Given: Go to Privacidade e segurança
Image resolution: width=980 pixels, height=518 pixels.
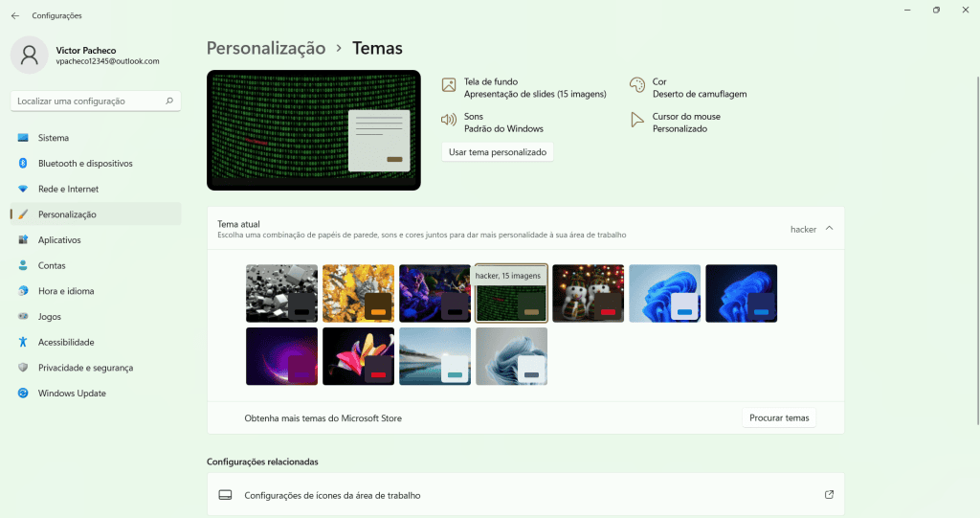Looking at the screenshot, I should 96,368.
